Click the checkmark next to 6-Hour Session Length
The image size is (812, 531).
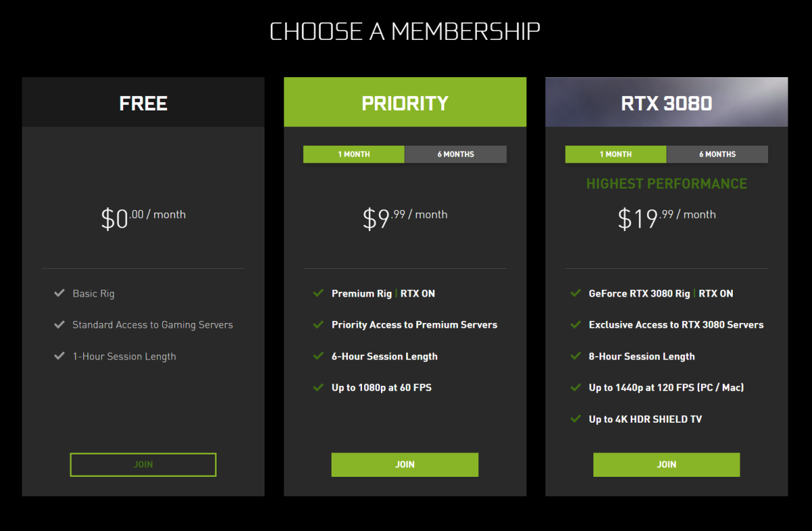[319, 356]
